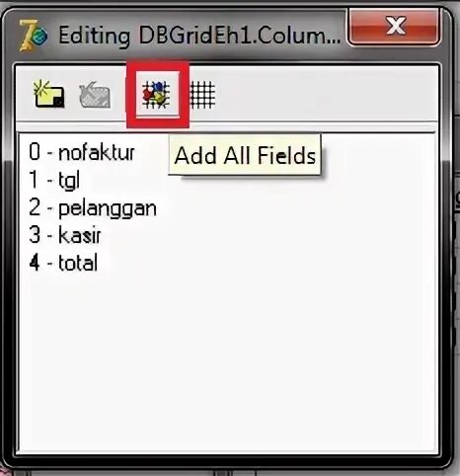Select the 2 - pelanggan column

93,208
